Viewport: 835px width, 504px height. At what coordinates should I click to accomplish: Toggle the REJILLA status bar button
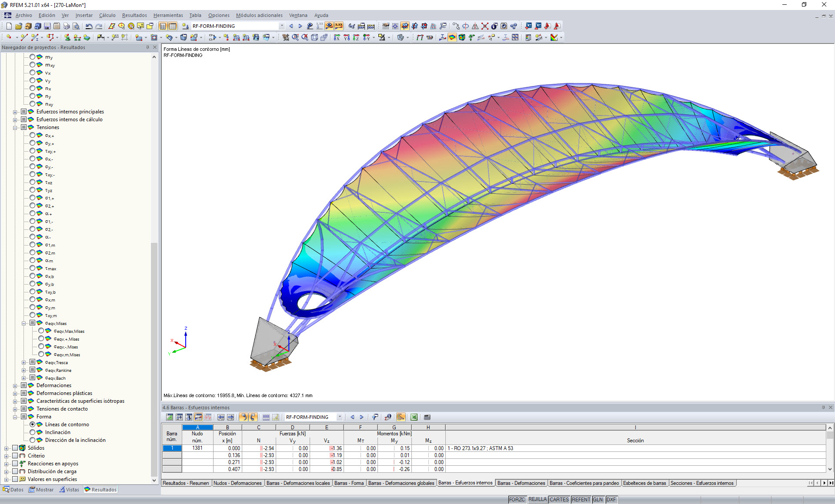[537, 500]
